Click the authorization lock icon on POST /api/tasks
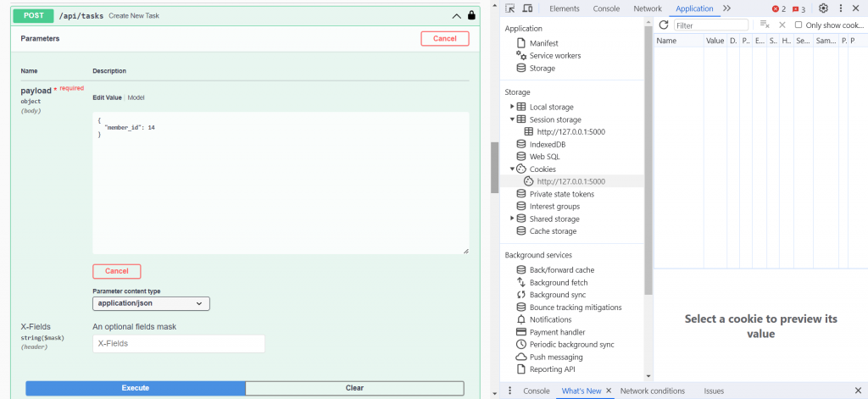 pos(471,15)
